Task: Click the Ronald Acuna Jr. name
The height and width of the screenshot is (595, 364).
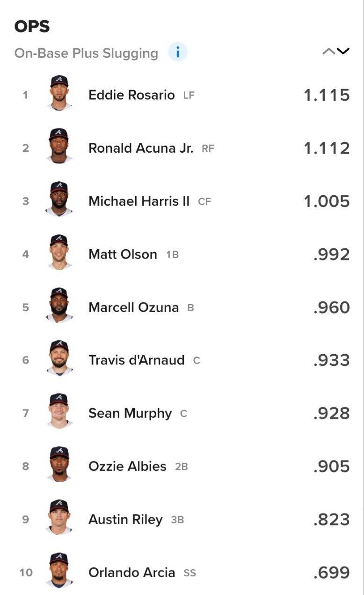Action: [x=141, y=148]
